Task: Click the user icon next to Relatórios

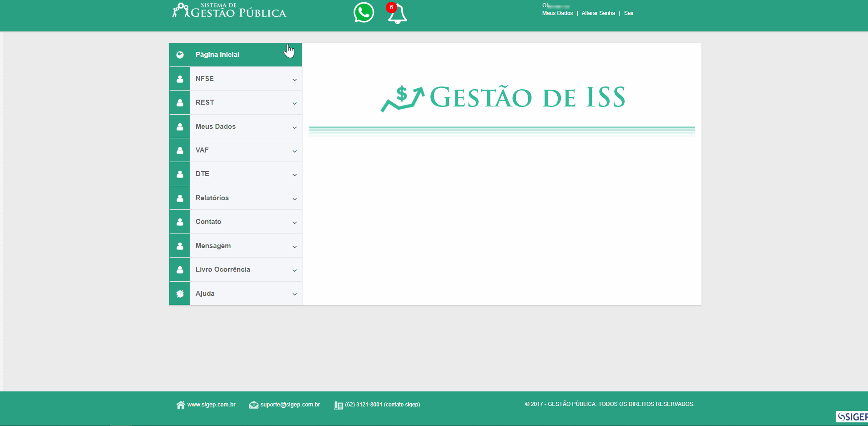Action: (180, 198)
